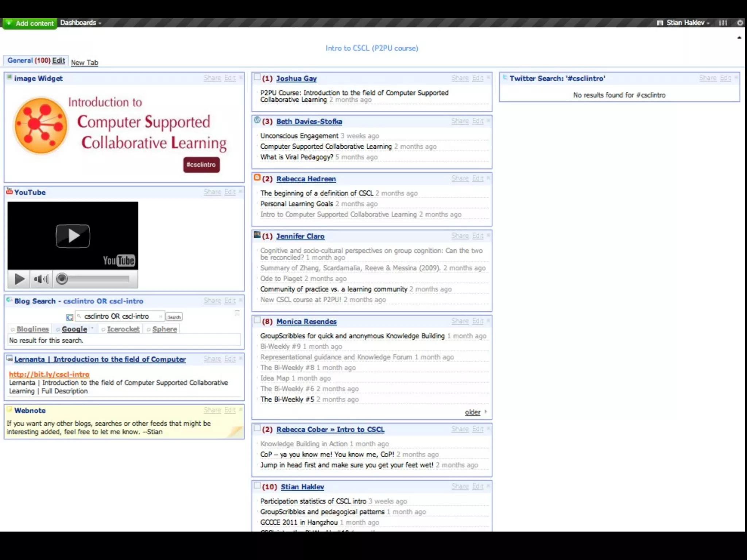Switch to the Icerocket search tab
747x560 pixels.
(x=123, y=329)
